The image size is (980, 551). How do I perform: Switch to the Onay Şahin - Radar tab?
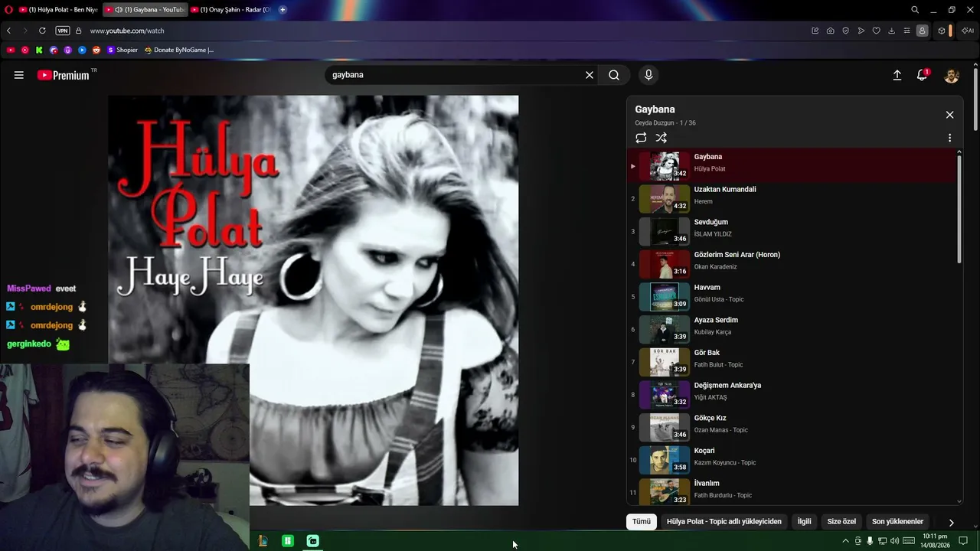pyautogui.click(x=231, y=10)
